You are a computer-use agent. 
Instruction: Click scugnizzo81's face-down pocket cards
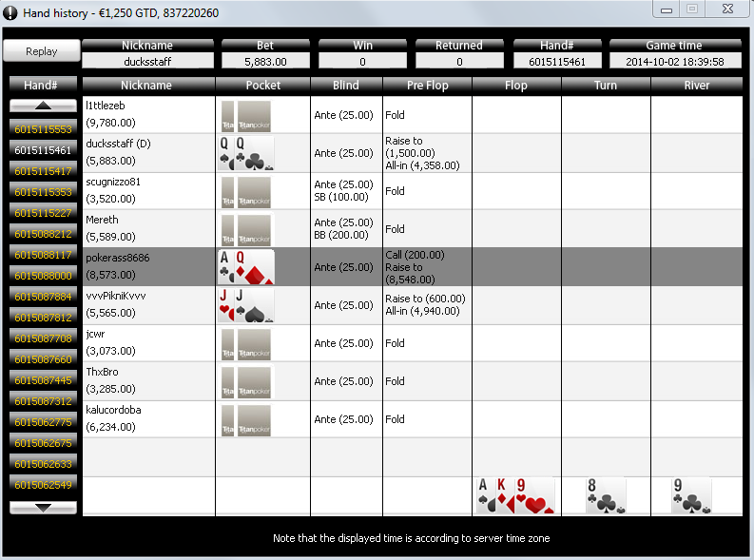point(246,191)
